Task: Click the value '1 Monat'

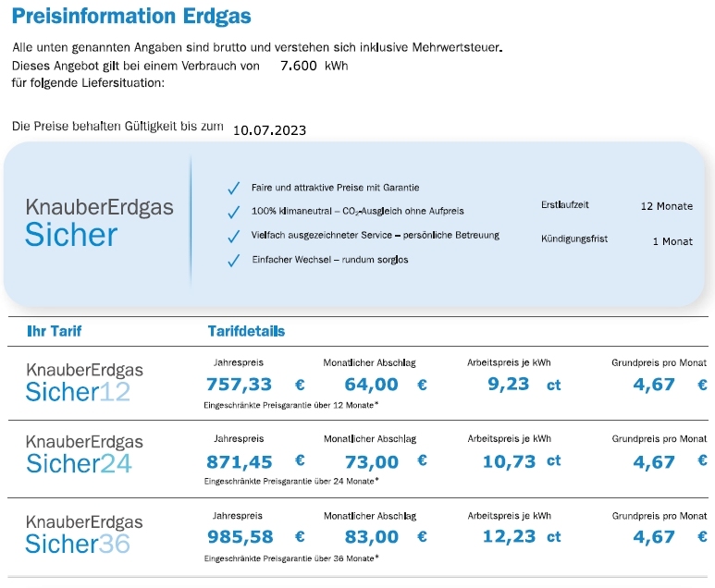Action: 672,241
